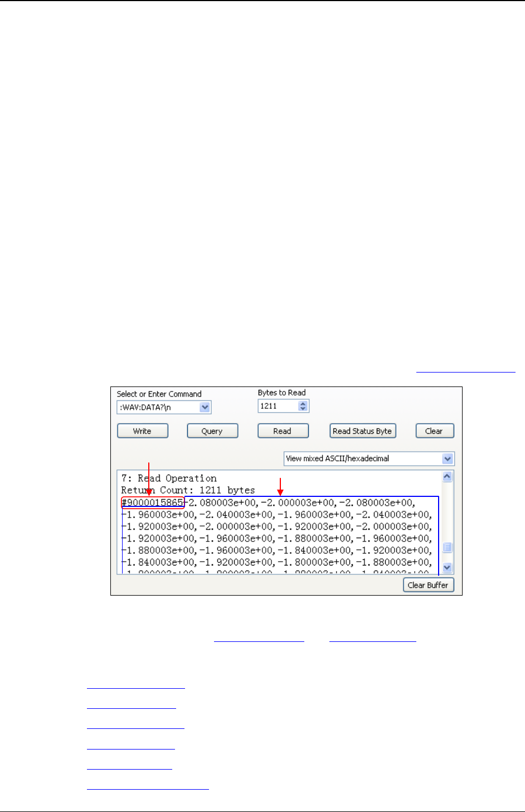
Task: Click the Clear Buffer button
Action: pyautogui.click(x=428, y=585)
